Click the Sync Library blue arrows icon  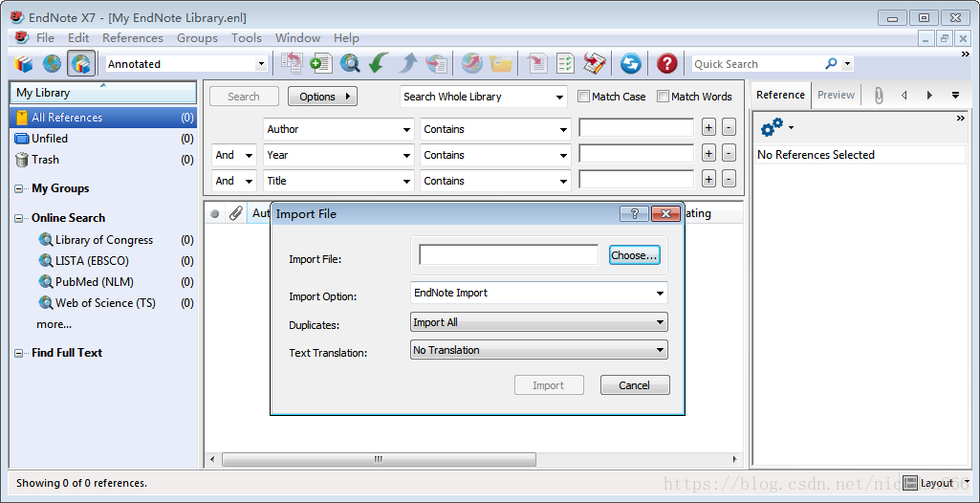631,64
